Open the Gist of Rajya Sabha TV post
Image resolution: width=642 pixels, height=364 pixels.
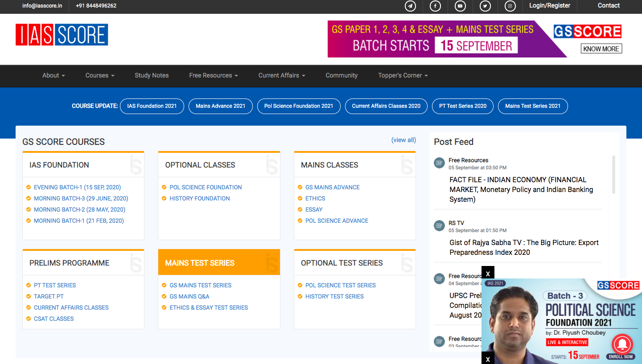pyautogui.click(x=524, y=247)
